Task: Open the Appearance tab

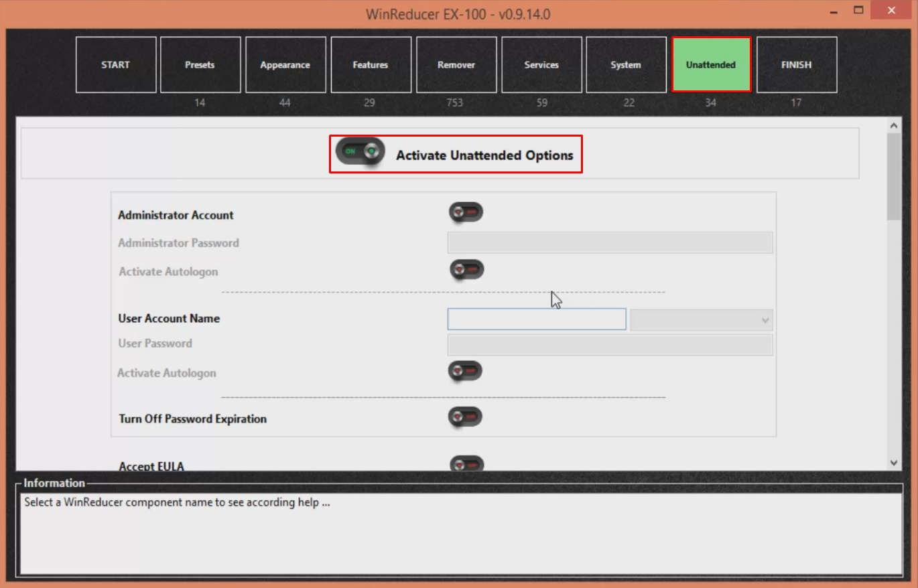Action: pos(285,64)
